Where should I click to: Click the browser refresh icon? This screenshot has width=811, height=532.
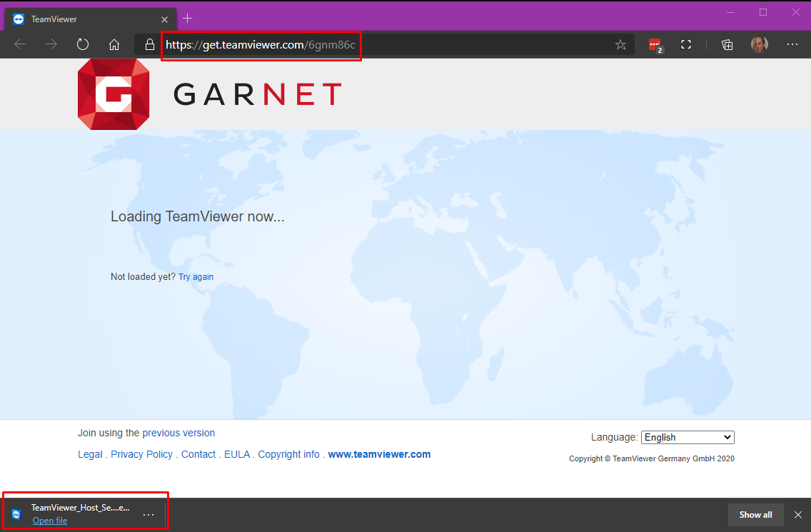pyautogui.click(x=83, y=45)
